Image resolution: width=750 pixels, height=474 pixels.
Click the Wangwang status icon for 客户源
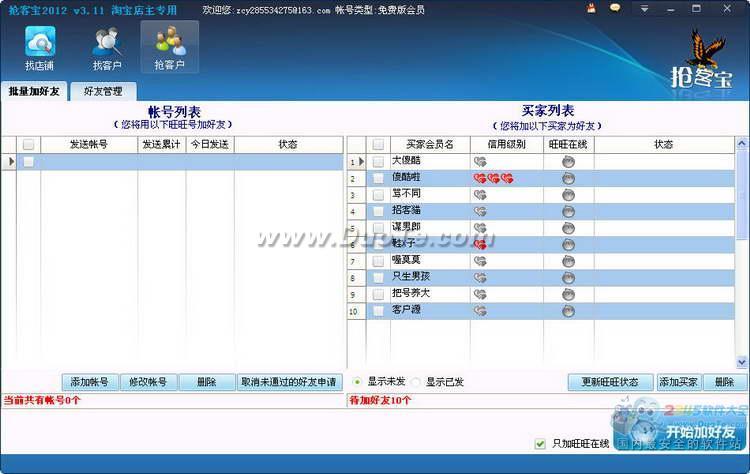point(568,311)
